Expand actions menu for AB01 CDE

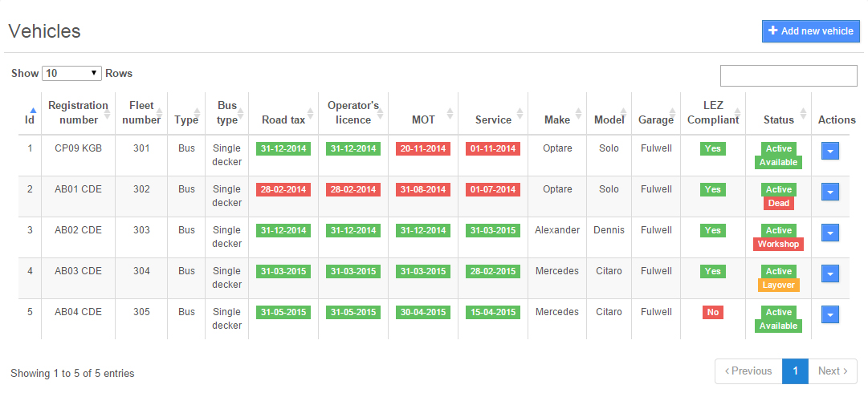tap(830, 192)
